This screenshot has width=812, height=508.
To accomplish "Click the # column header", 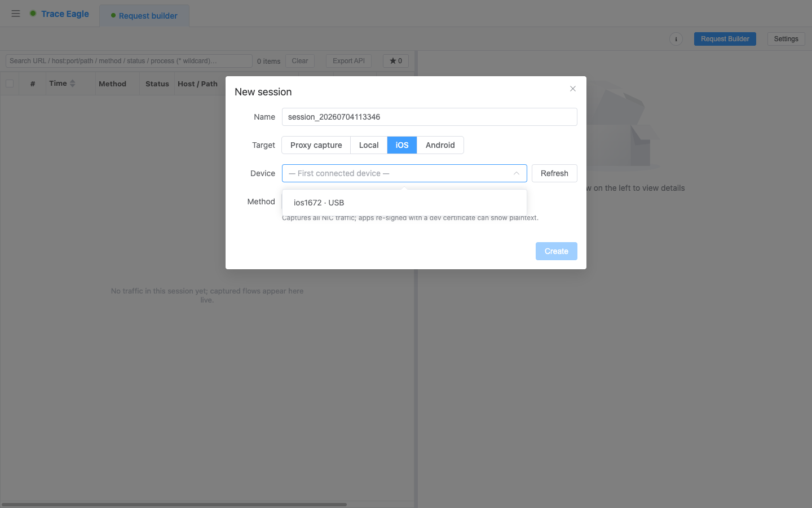I will (33, 84).
